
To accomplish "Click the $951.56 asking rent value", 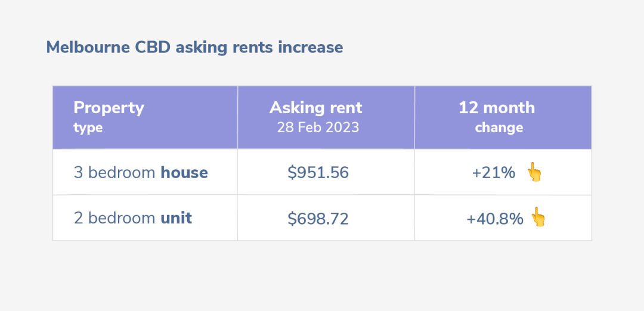I will tap(318, 172).
